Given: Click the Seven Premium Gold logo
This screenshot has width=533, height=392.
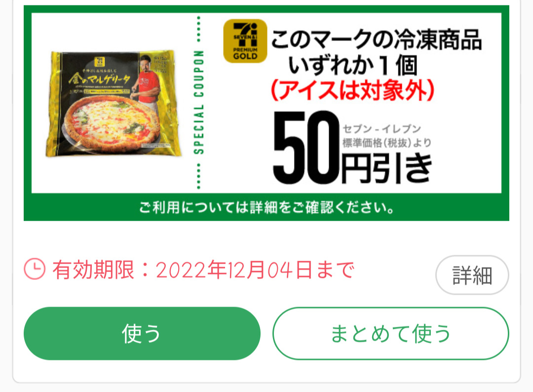Looking at the screenshot, I should coord(245,41).
